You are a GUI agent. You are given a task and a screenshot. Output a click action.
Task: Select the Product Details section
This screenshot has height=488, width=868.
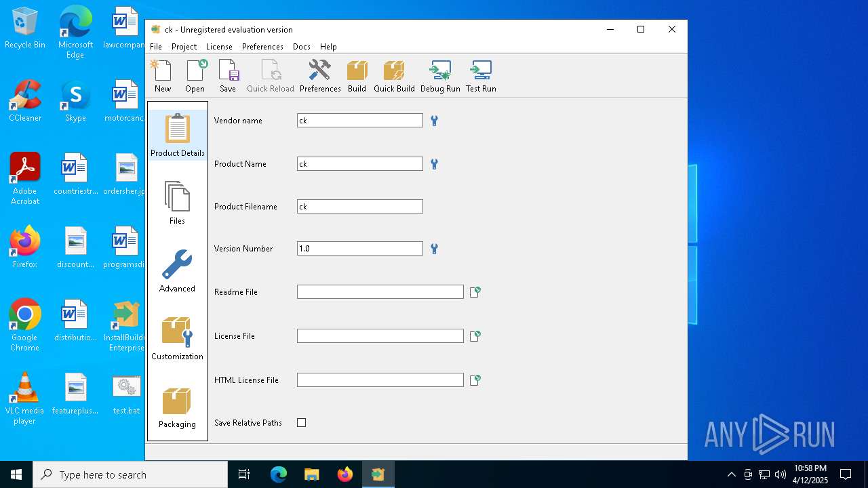click(x=178, y=135)
